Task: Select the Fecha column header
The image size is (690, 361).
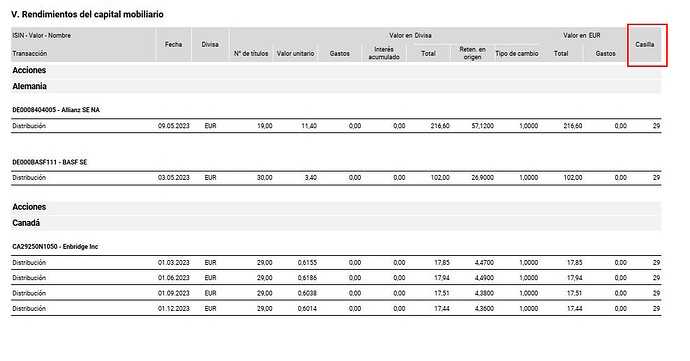Action: [173, 44]
